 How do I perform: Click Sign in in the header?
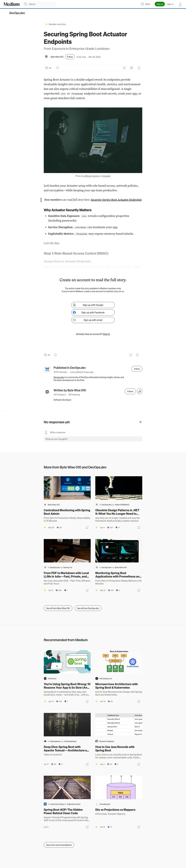tap(170, 4)
